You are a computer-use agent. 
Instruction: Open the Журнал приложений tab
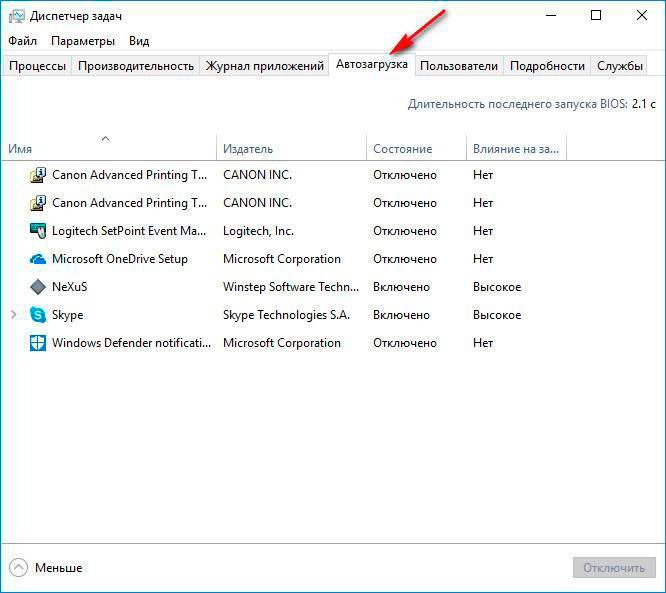tap(265, 66)
